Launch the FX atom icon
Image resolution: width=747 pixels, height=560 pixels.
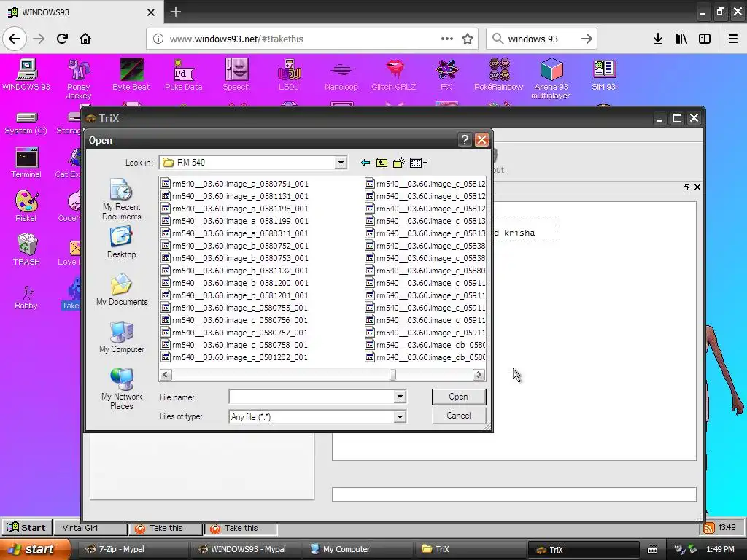point(446,75)
